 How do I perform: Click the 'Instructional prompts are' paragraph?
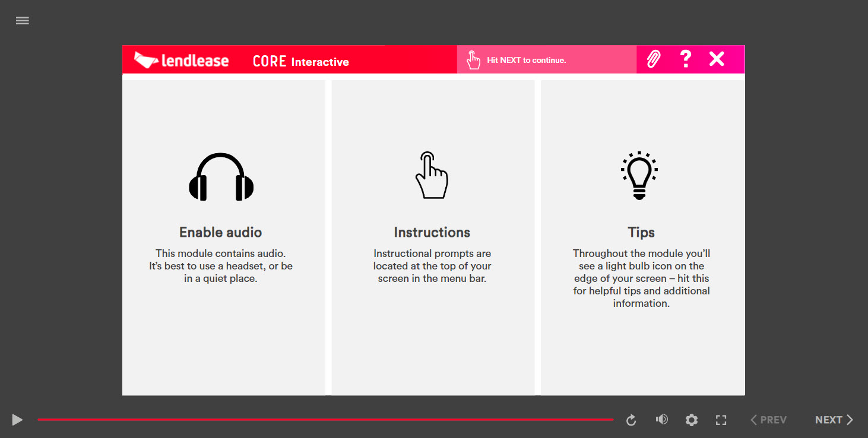(x=432, y=266)
